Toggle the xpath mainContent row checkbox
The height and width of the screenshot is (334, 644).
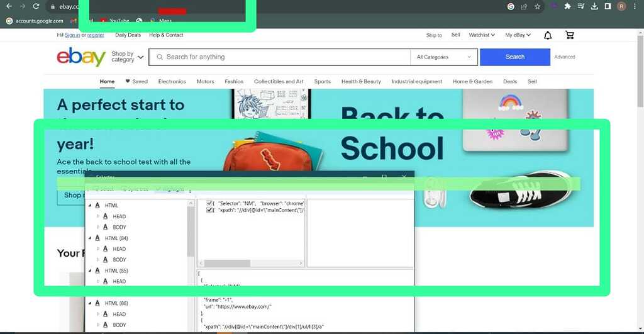pos(210,210)
